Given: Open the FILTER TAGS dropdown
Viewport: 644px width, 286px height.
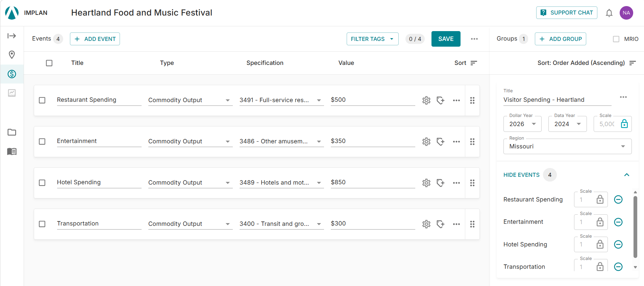Looking at the screenshot, I should tap(372, 39).
